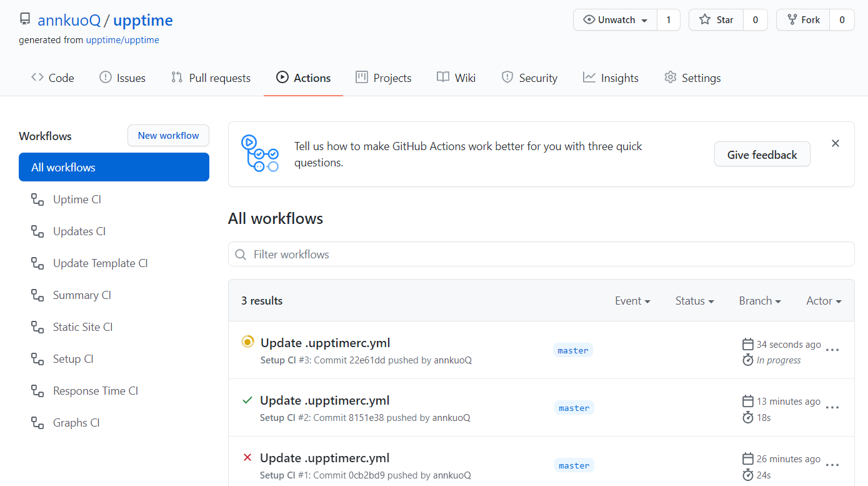Click the in-progress status icon on Setup CI #3
This screenshot has height=486, width=868.
247,342
